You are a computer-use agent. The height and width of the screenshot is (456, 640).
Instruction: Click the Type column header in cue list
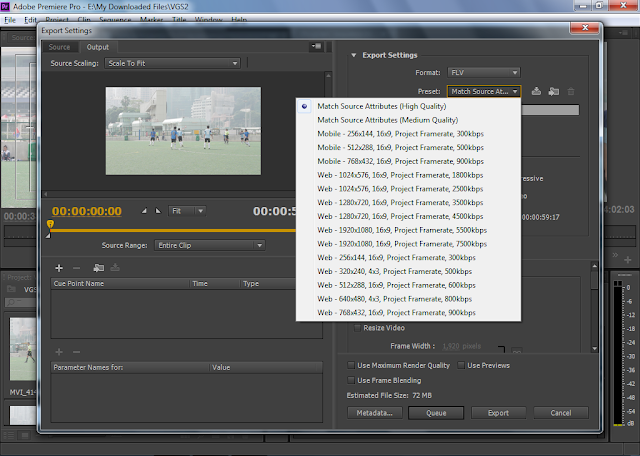tap(268, 284)
